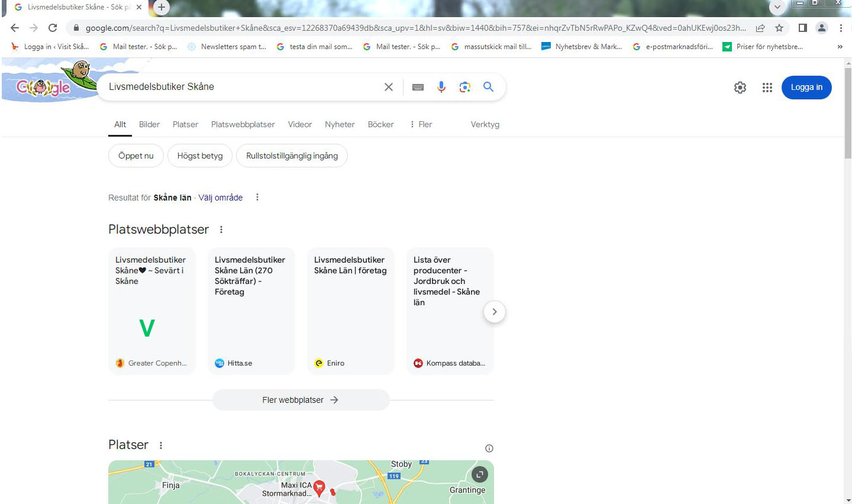Click the Välj område link
The height and width of the screenshot is (504, 852).
[221, 198]
